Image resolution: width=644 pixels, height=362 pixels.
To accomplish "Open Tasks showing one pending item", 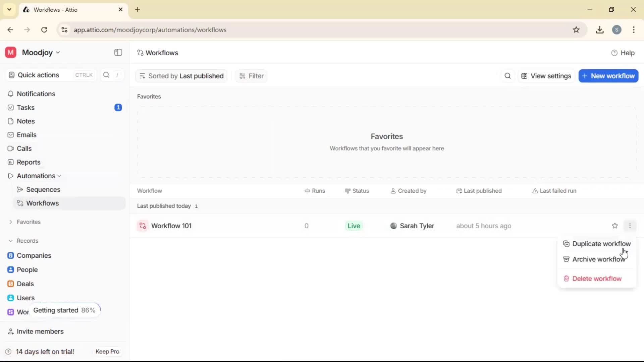I will (x=25, y=108).
